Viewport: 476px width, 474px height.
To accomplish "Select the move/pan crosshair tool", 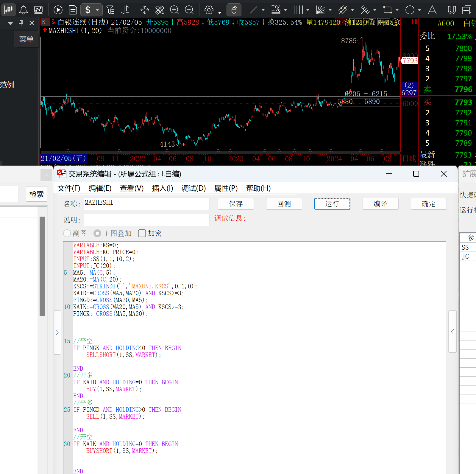I will coord(145,10).
